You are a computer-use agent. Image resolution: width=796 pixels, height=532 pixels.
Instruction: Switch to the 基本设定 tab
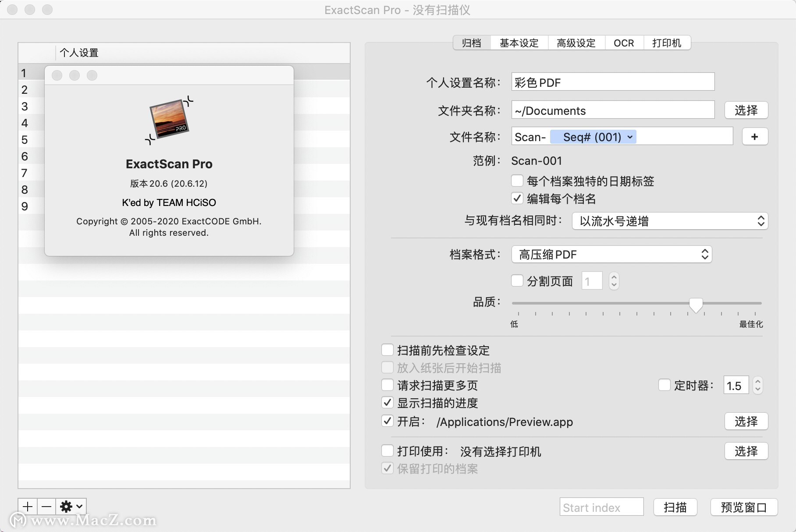pyautogui.click(x=519, y=43)
